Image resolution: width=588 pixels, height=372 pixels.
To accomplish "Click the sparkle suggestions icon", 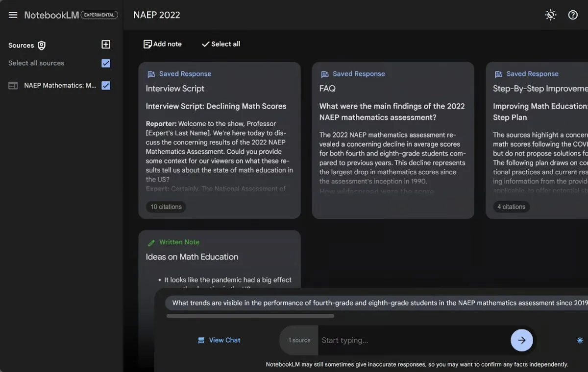I will tap(580, 340).
